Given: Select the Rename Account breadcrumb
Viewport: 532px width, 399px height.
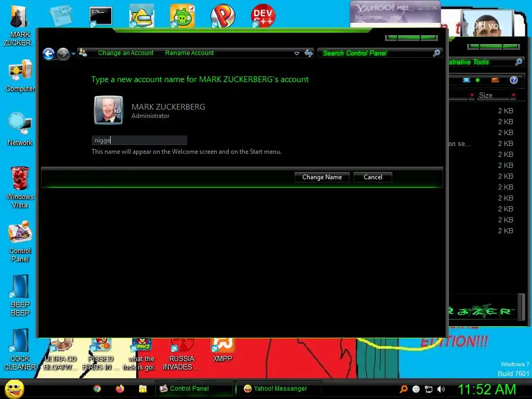Looking at the screenshot, I should 189,53.
